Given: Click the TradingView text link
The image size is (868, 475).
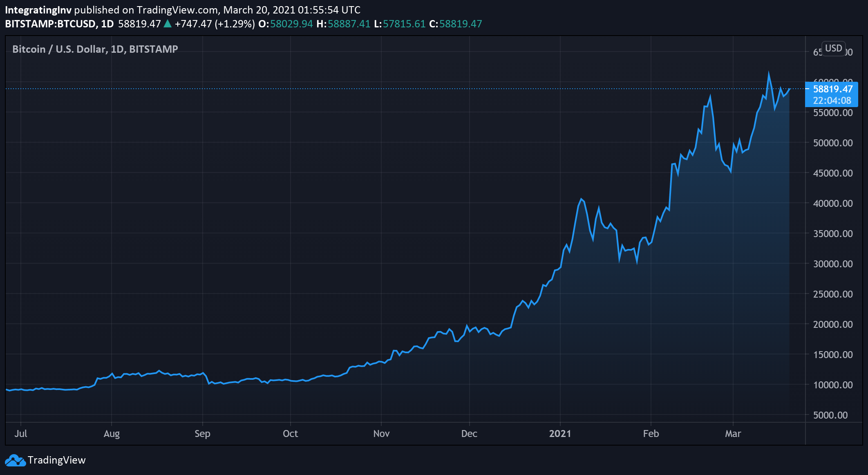Looking at the screenshot, I should tap(56, 460).
